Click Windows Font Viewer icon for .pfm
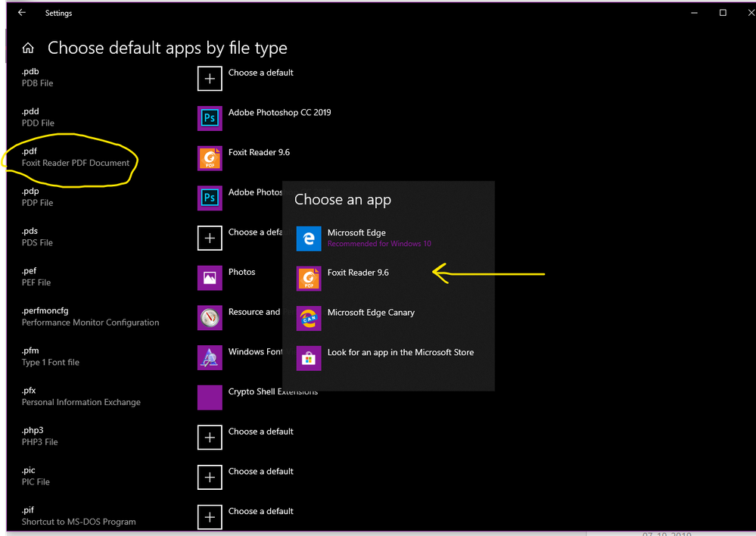 tap(210, 357)
